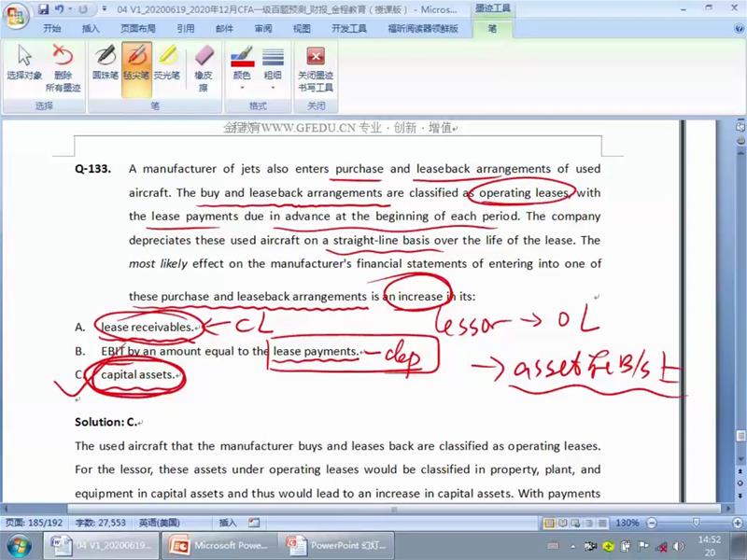
Task: Click the macro recording icon in status bar
Action: point(254,523)
